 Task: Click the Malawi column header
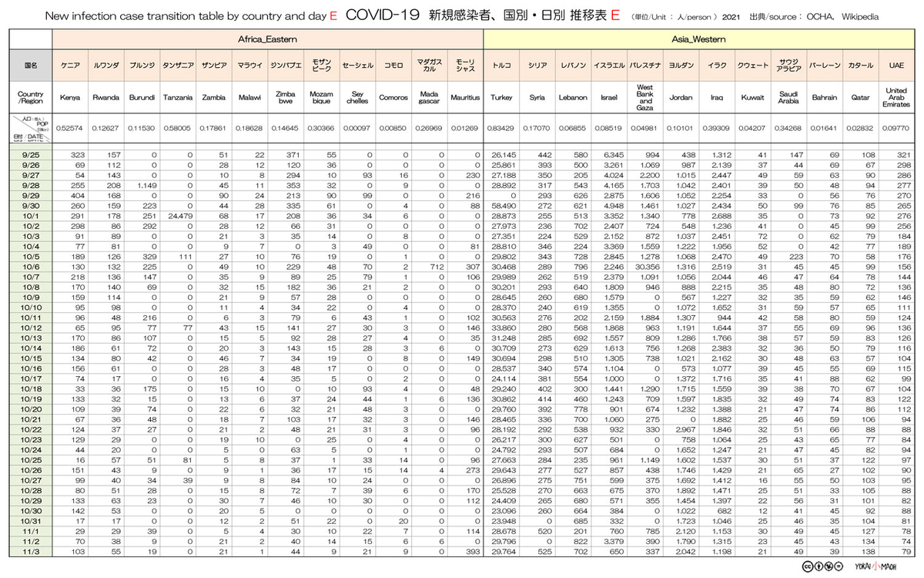click(x=249, y=98)
